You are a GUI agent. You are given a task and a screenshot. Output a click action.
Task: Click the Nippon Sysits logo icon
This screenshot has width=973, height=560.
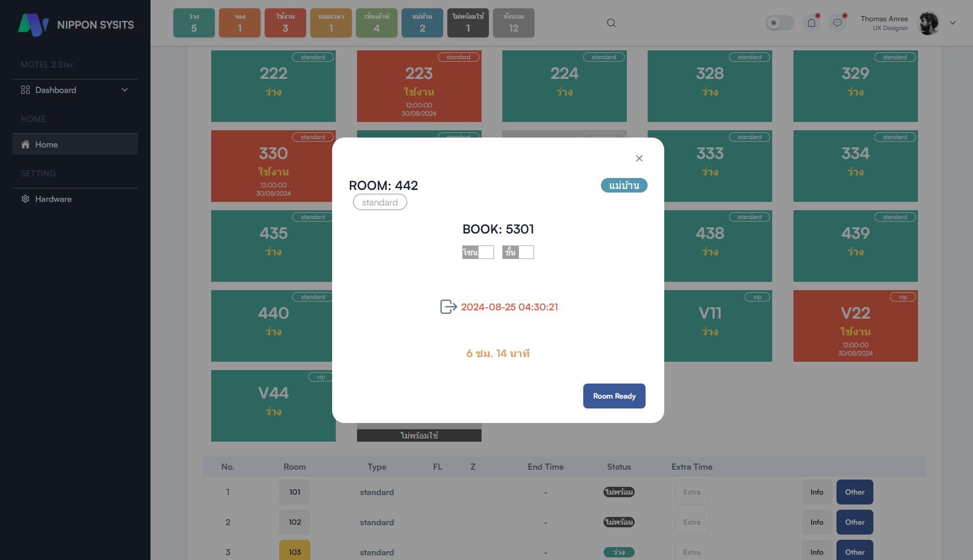pyautogui.click(x=33, y=24)
